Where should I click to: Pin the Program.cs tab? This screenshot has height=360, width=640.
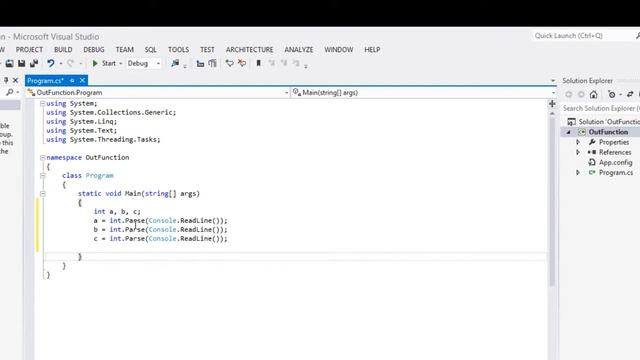tap(72, 80)
